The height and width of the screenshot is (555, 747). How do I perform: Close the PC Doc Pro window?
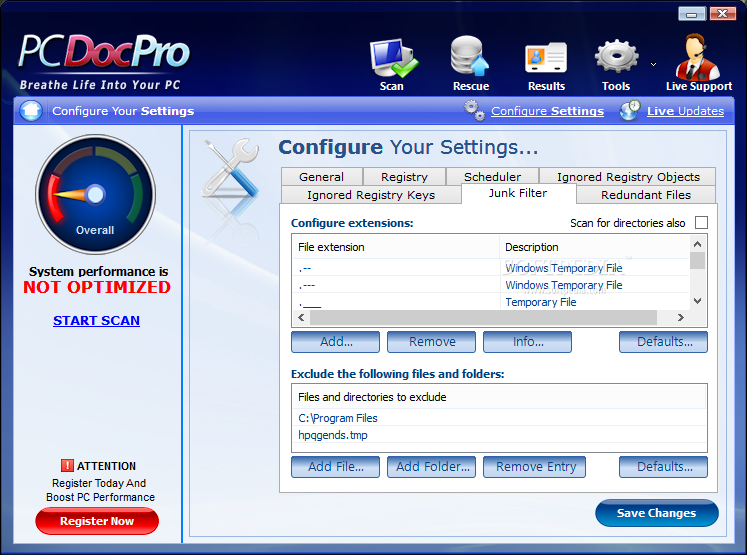(723, 14)
